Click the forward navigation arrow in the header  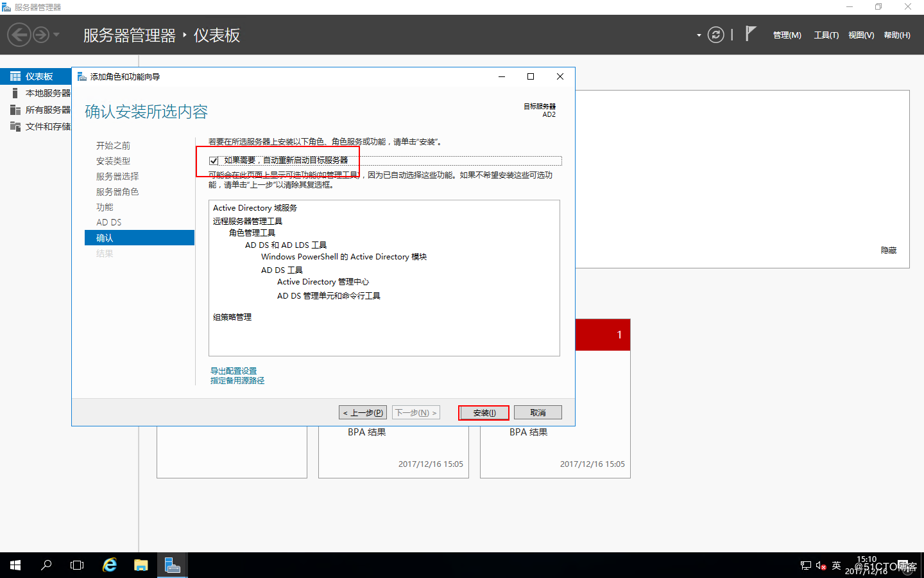41,35
